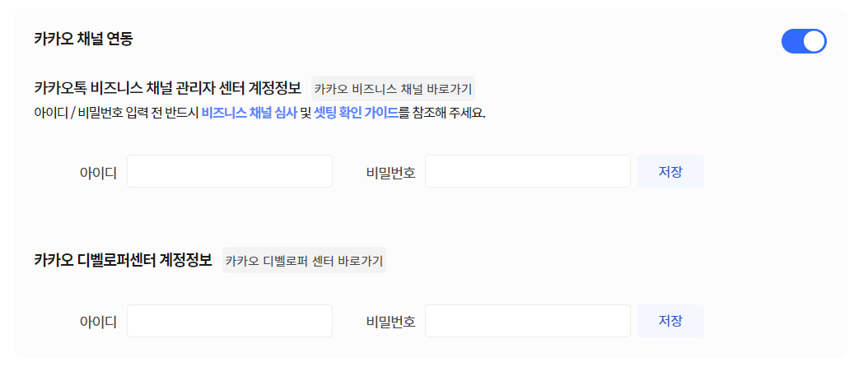Click the 아이디 label in developer center section
The image size is (868, 376).
98,322
